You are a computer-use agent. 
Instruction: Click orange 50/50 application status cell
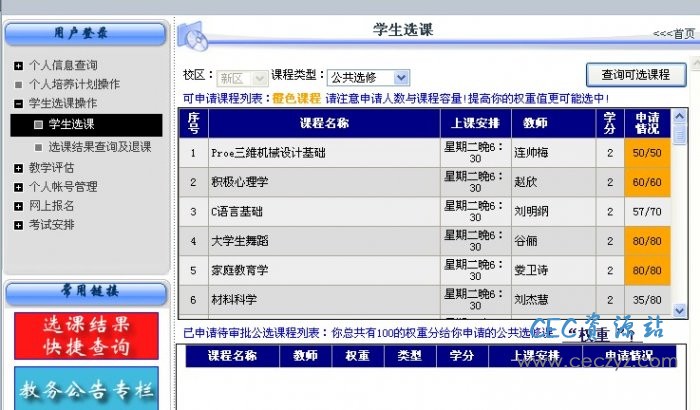647,153
